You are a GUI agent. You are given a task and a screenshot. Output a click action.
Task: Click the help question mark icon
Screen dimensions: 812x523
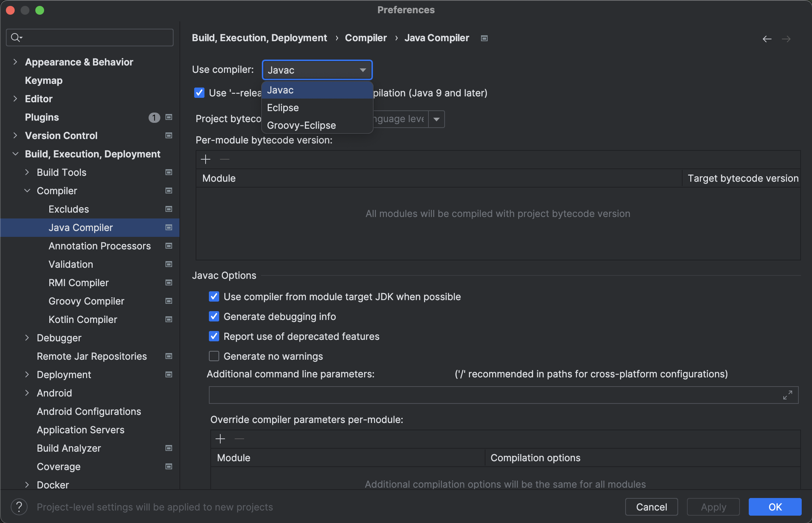[x=19, y=507]
